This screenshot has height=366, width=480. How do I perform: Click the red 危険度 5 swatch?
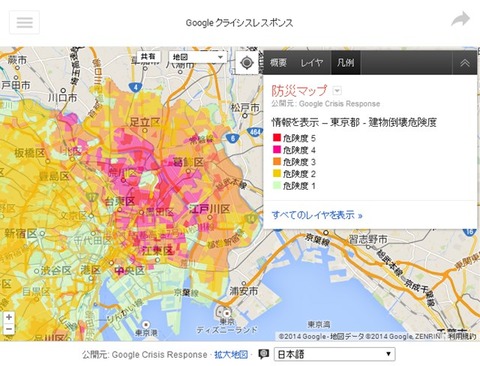[x=277, y=137]
